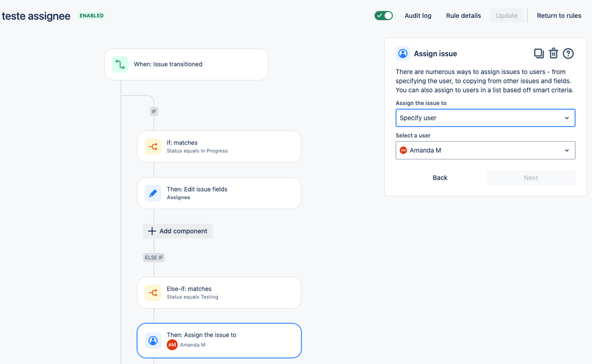592x364 pixels.
Task: Click the Assign issue panel heading
Action: (x=435, y=53)
